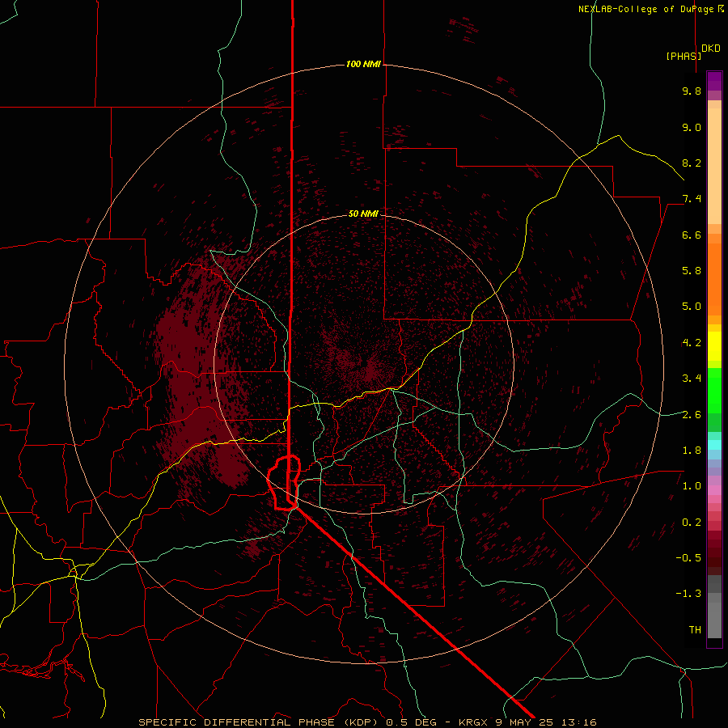Click the 1.0 value on the color scale
The image size is (728, 728).
point(692,486)
